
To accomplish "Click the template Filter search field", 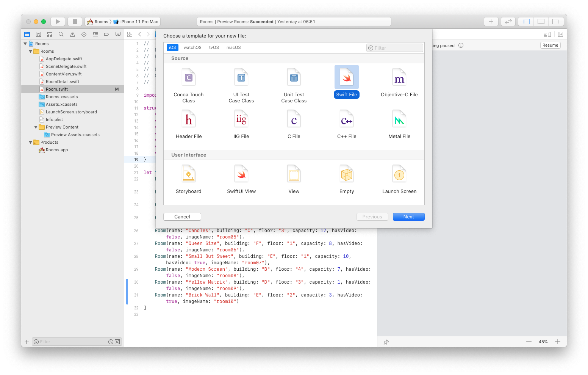I will pos(394,47).
